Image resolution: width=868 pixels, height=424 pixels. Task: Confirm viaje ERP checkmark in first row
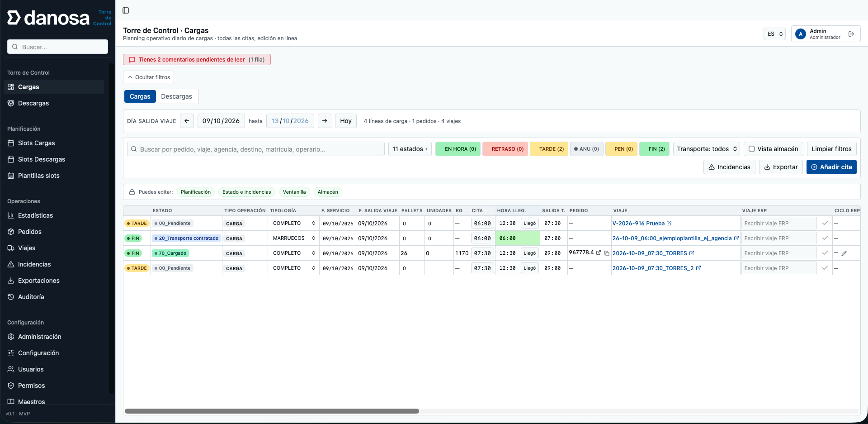pos(825,223)
